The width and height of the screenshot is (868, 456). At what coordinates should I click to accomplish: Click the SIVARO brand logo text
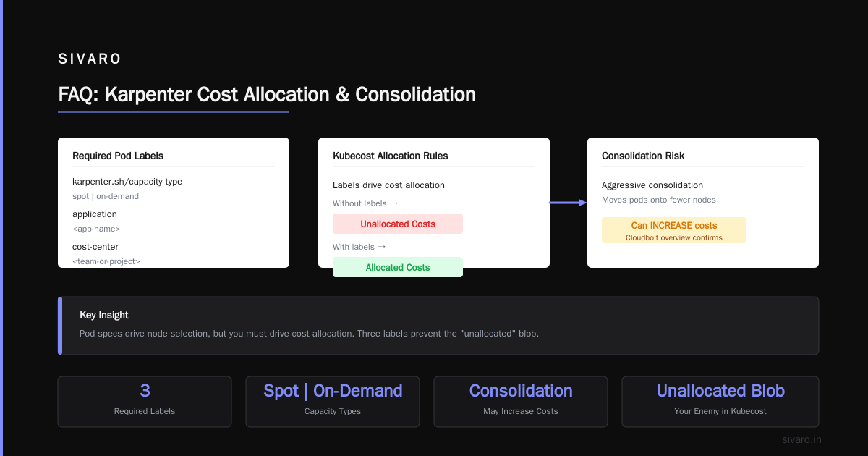click(x=90, y=59)
